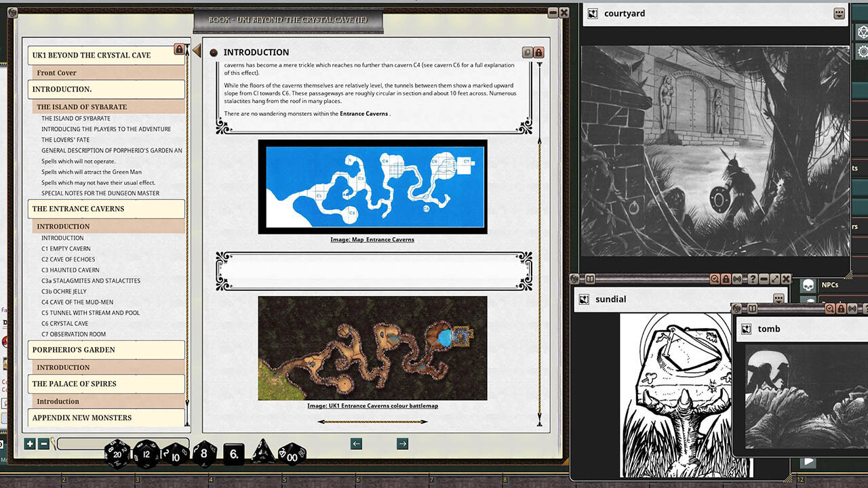
Task: Click the zoom magnifier icon on the tomb window
Action: click(x=830, y=308)
